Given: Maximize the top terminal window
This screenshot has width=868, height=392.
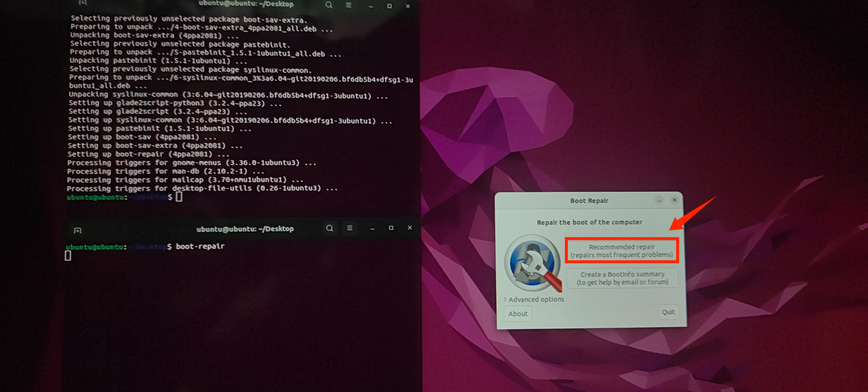Looking at the screenshot, I should tap(389, 6).
